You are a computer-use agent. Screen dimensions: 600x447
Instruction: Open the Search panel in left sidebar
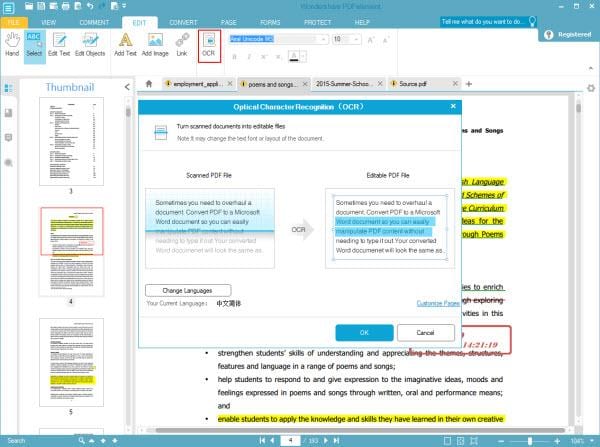point(8,163)
